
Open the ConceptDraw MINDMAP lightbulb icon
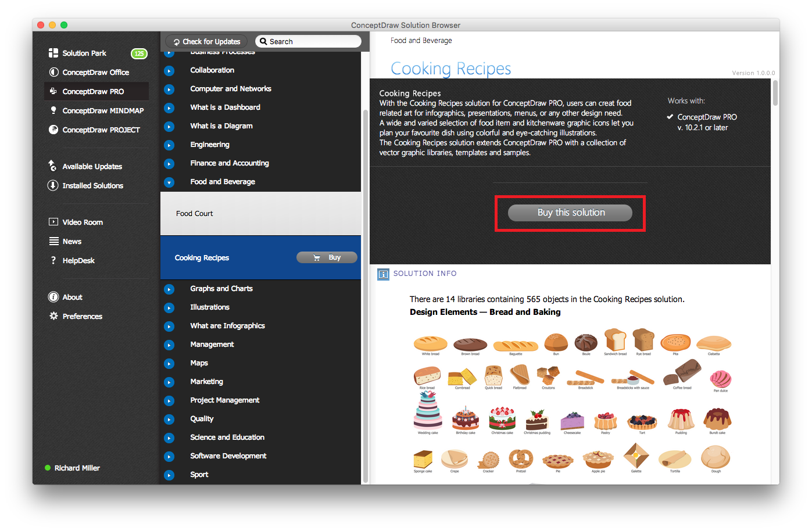coord(53,110)
